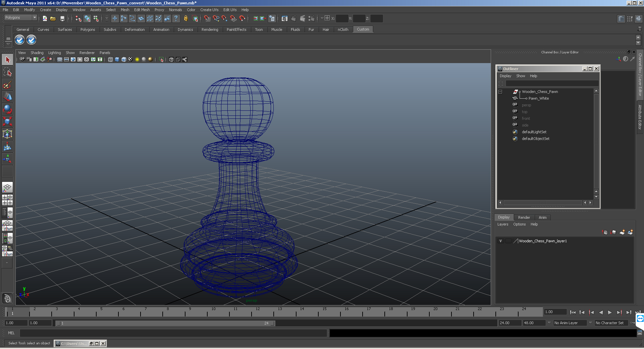The height and width of the screenshot is (349, 644).
Task: Select Pawn_White in the Outliner
Action: (539, 98)
